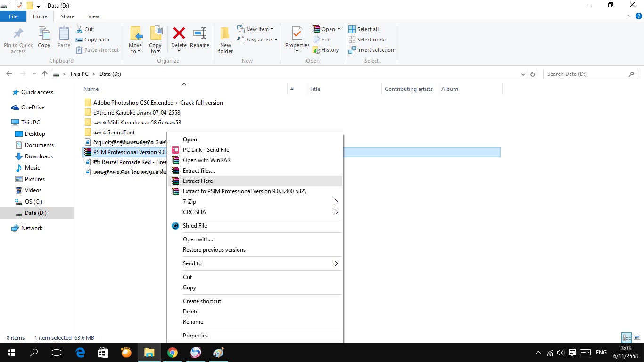Expand the Send to submenu

255,263
